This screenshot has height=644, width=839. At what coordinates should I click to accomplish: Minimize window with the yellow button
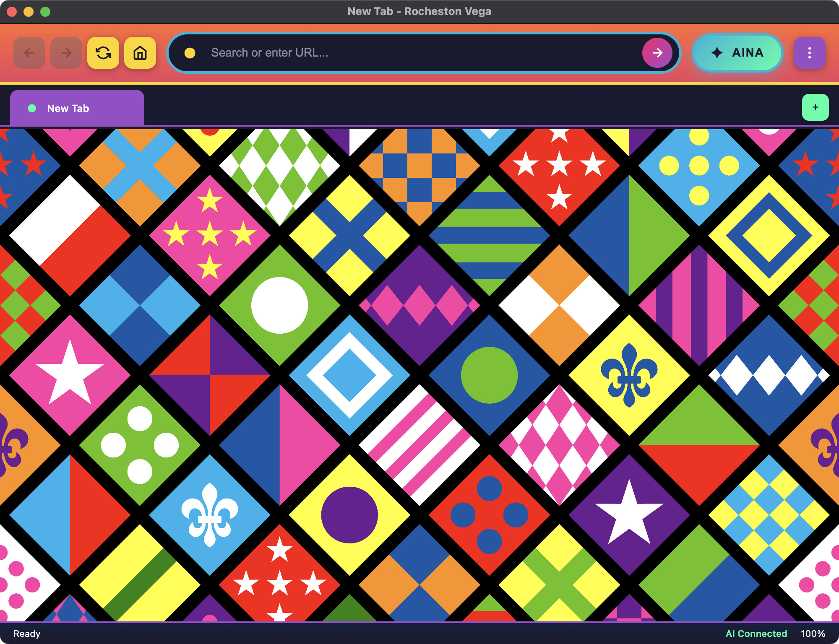tap(29, 12)
